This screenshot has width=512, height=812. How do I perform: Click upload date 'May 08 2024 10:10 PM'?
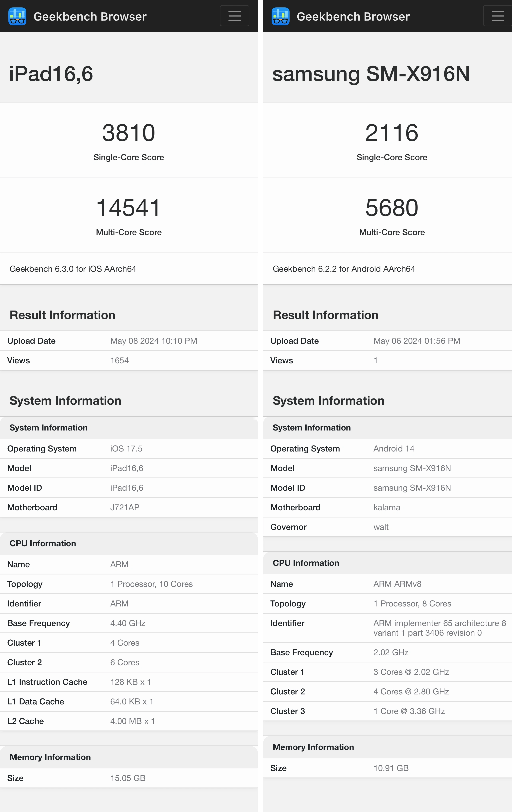pos(154,341)
